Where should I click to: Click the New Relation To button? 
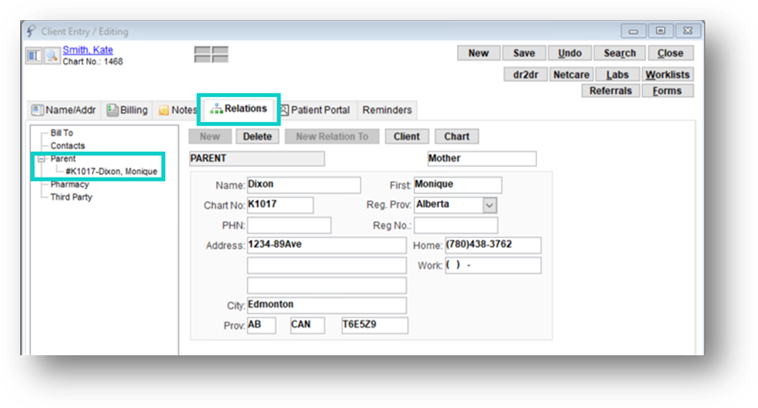point(332,137)
